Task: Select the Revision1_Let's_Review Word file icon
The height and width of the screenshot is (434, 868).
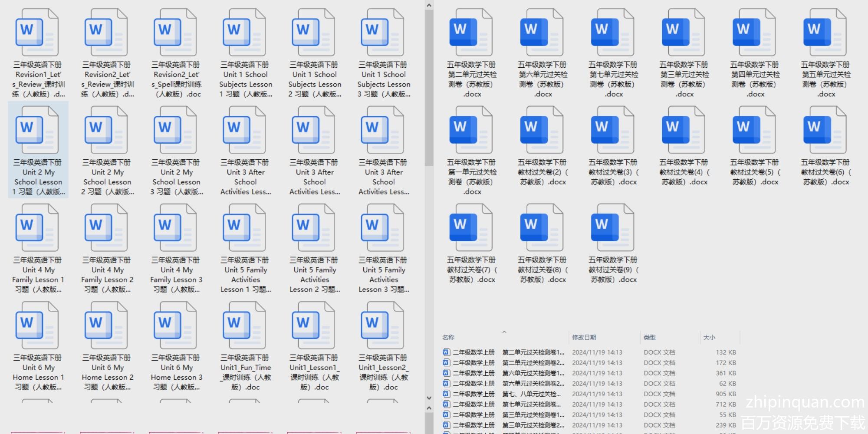Action: point(37,33)
